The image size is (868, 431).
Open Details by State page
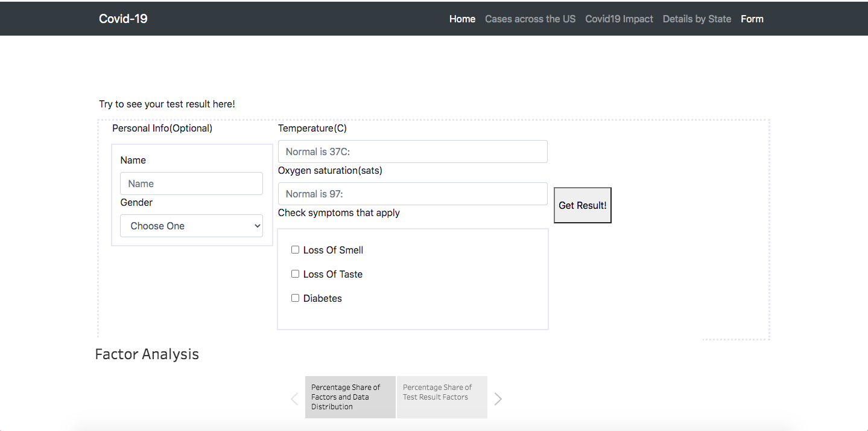coord(697,19)
